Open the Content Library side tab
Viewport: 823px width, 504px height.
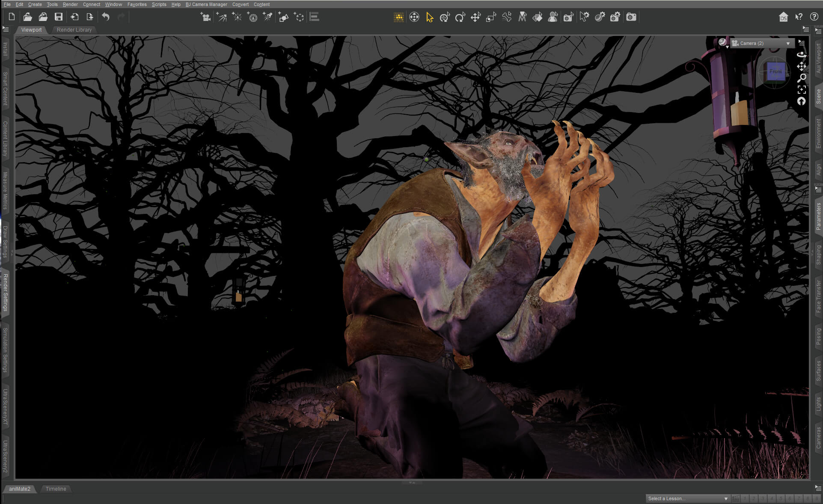pos(5,138)
